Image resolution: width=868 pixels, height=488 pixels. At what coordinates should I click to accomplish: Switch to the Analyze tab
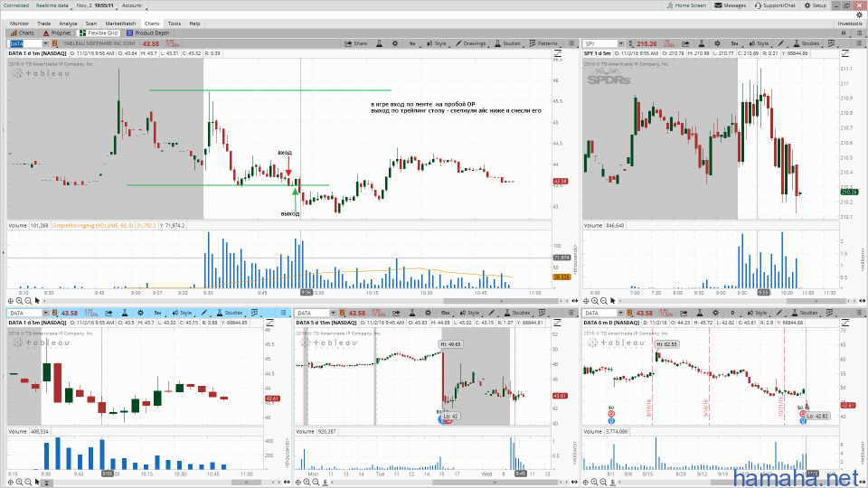68,23
